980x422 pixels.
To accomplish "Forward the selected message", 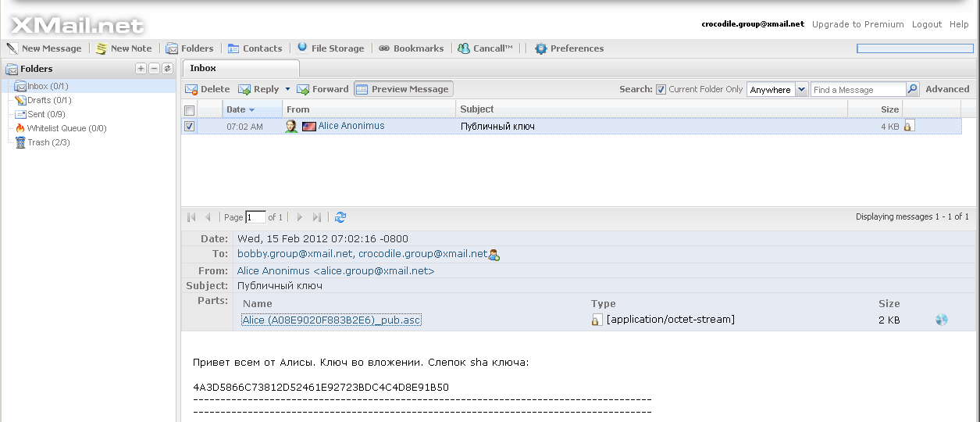I will tap(323, 89).
